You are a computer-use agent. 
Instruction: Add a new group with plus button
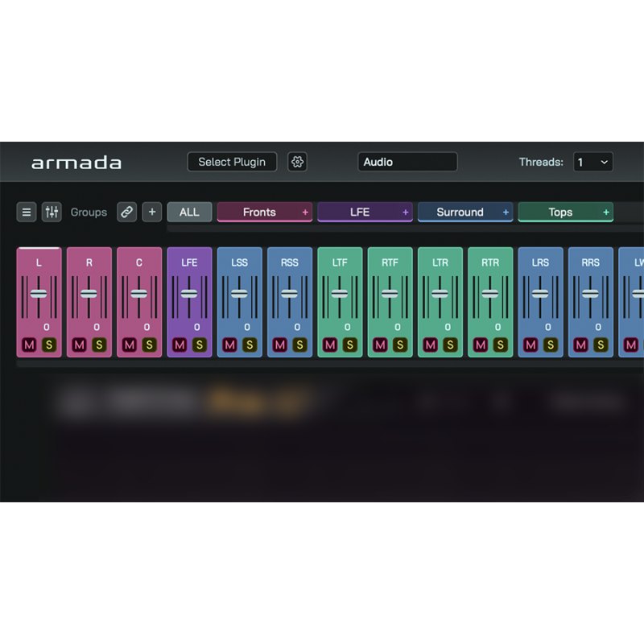pyautogui.click(x=152, y=212)
